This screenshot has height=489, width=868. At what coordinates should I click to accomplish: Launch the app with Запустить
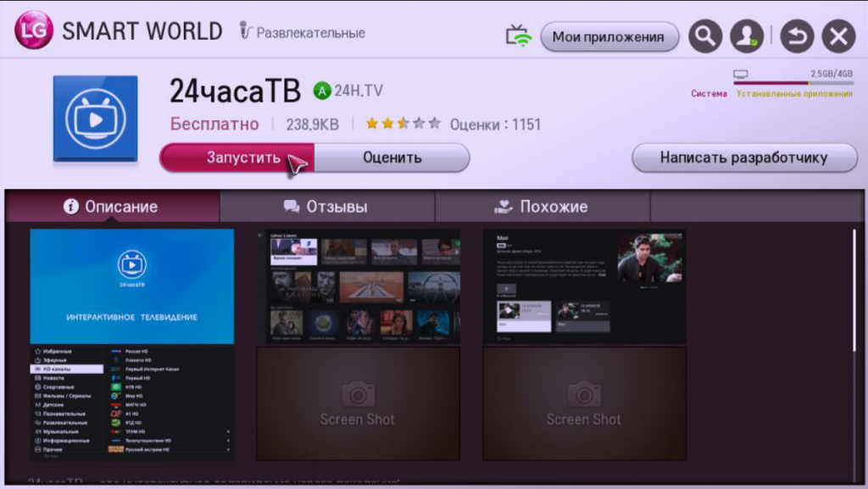pyautogui.click(x=237, y=158)
